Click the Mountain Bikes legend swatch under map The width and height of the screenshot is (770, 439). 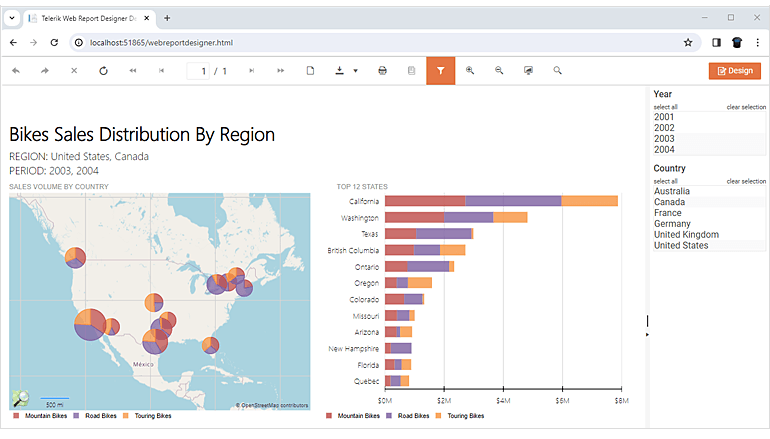(16, 416)
